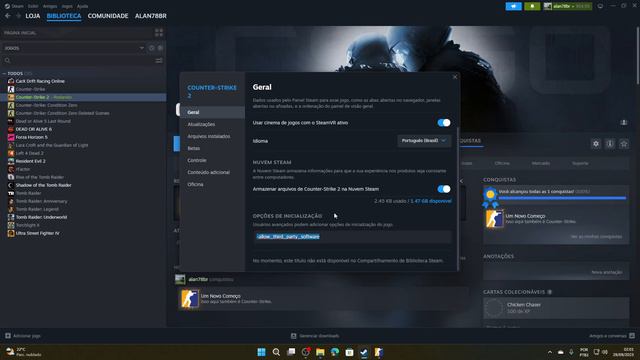
Task: Open library filter sliders icon
Action: click(159, 60)
